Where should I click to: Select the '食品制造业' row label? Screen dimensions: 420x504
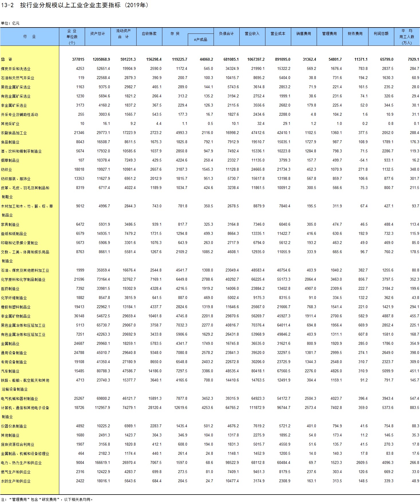tap(10, 142)
